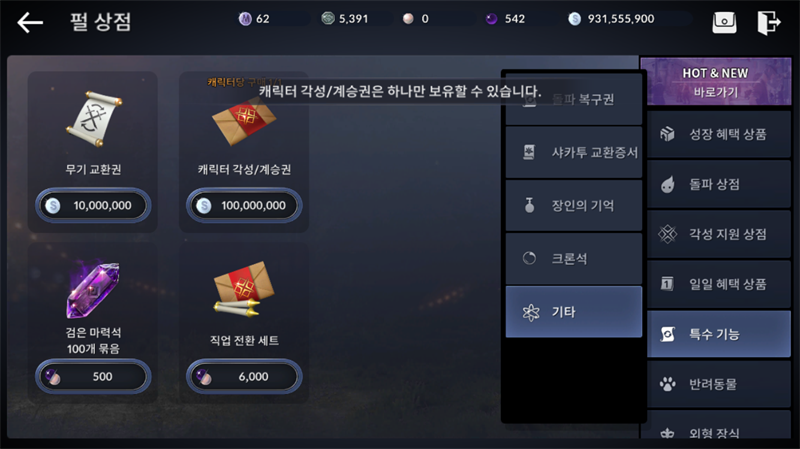800x449 pixels.
Task: Open the inventory bag icon
Action: click(x=724, y=22)
